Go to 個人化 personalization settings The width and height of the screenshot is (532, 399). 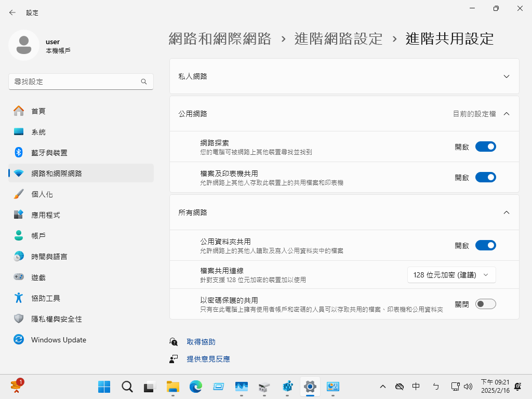point(42,194)
